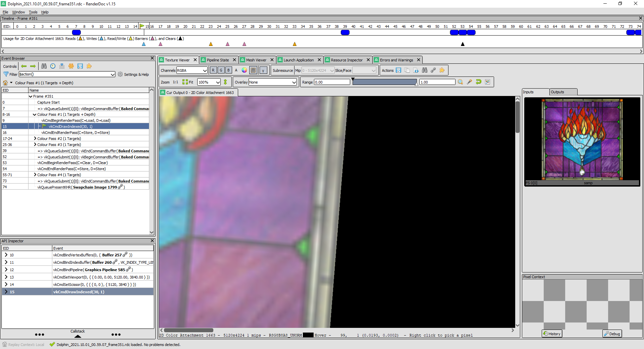The width and height of the screenshot is (644, 349).
Task: Switch to the Pipeline State tab
Action: (218, 60)
